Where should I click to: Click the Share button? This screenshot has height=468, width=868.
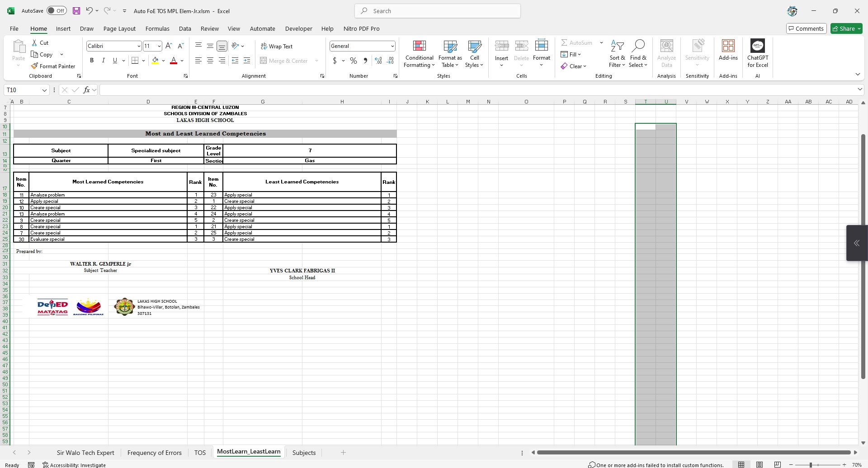(x=847, y=28)
